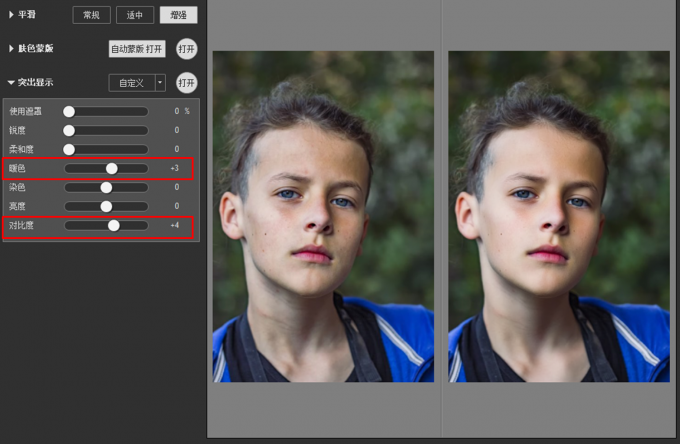Click the 染色 slider handle

[106, 187]
